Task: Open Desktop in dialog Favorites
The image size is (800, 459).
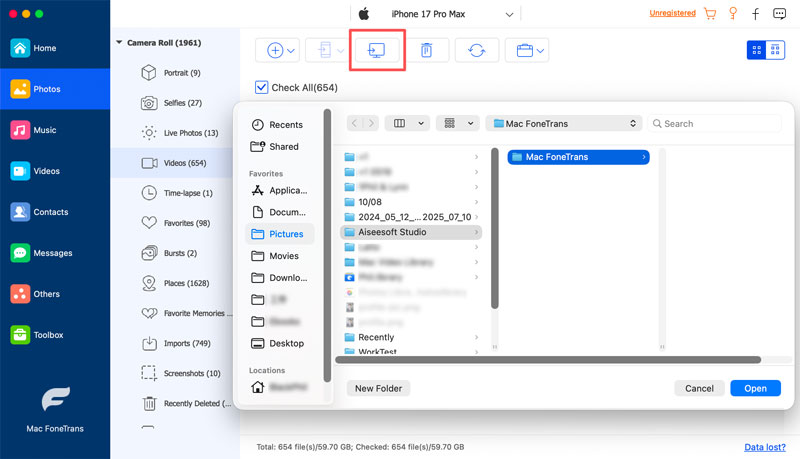Action: pyautogui.click(x=280, y=344)
